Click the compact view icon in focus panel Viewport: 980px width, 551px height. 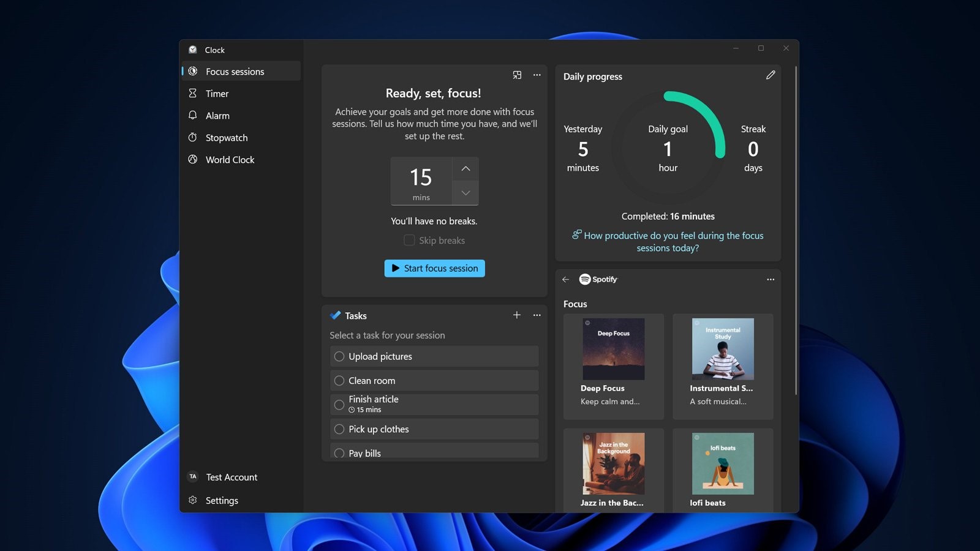point(517,75)
